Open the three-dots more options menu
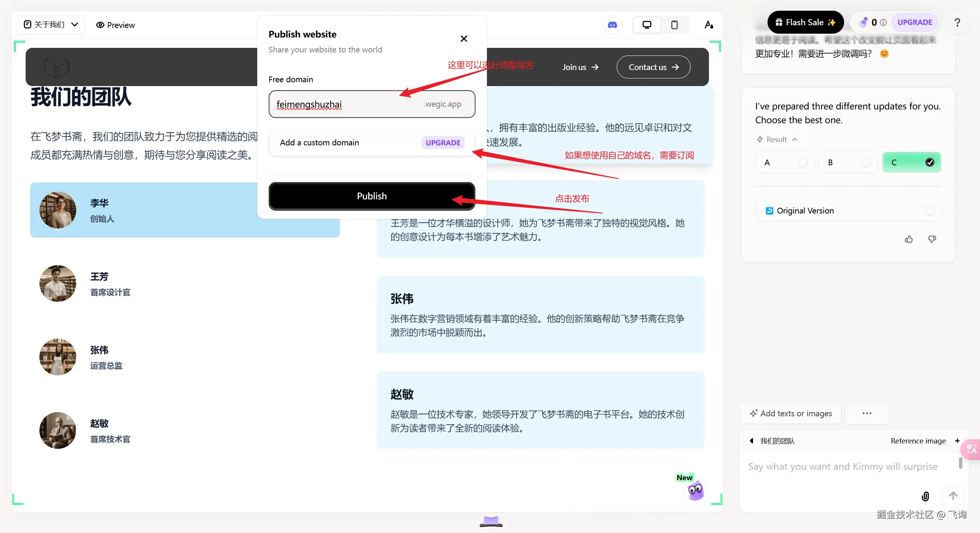 click(867, 413)
